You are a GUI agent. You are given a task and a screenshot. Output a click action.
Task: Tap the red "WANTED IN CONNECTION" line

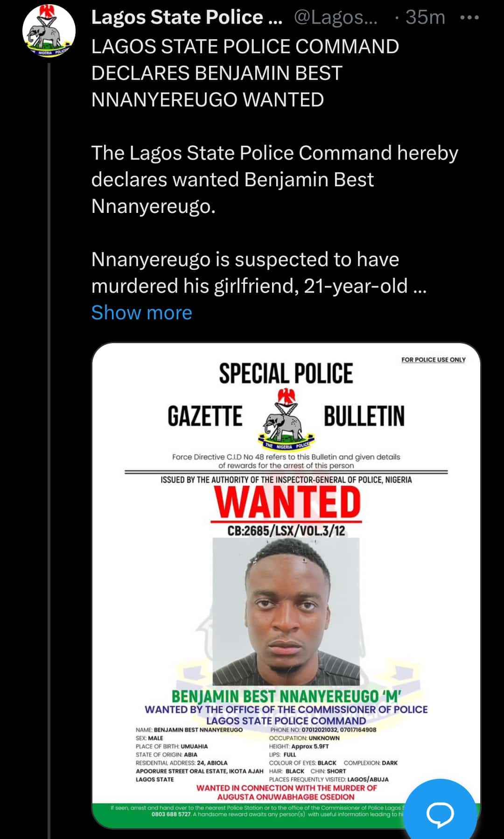pyautogui.click(x=286, y=792)
